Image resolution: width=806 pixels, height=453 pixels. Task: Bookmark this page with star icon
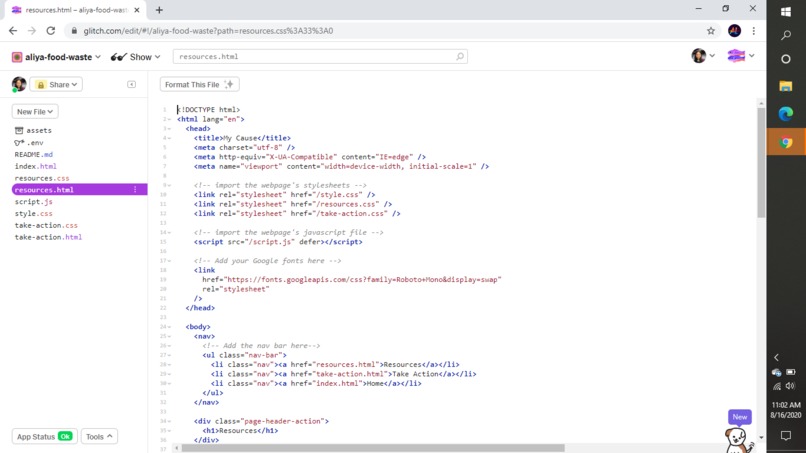(x=710, y=31)
